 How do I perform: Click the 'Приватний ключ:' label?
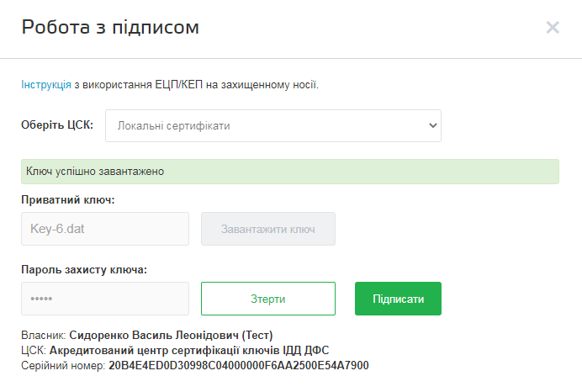(67, 199)
